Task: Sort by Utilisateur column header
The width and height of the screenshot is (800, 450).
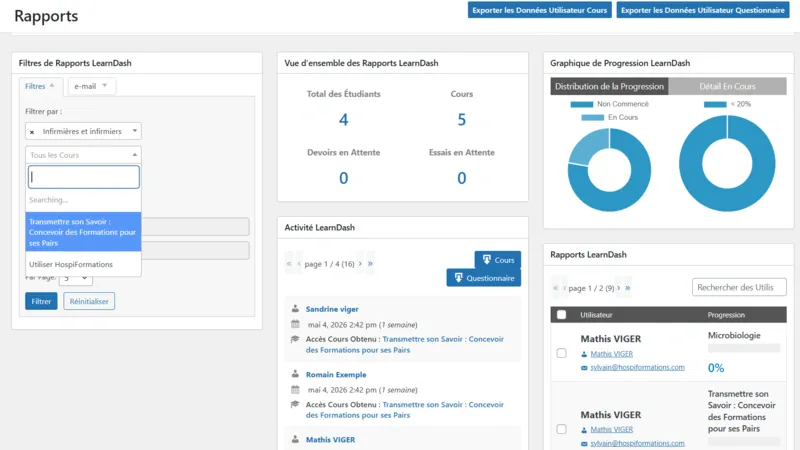Action: tap(596, 315)
